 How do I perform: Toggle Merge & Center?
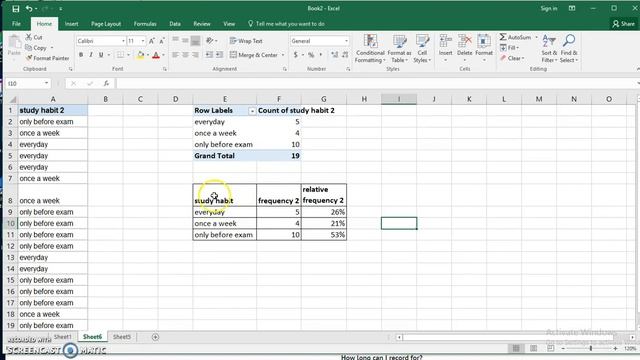pos(253,55)
